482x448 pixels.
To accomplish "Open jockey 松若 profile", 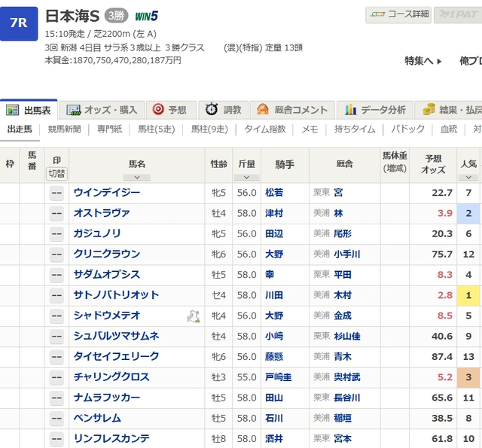I will click(274, 193).
